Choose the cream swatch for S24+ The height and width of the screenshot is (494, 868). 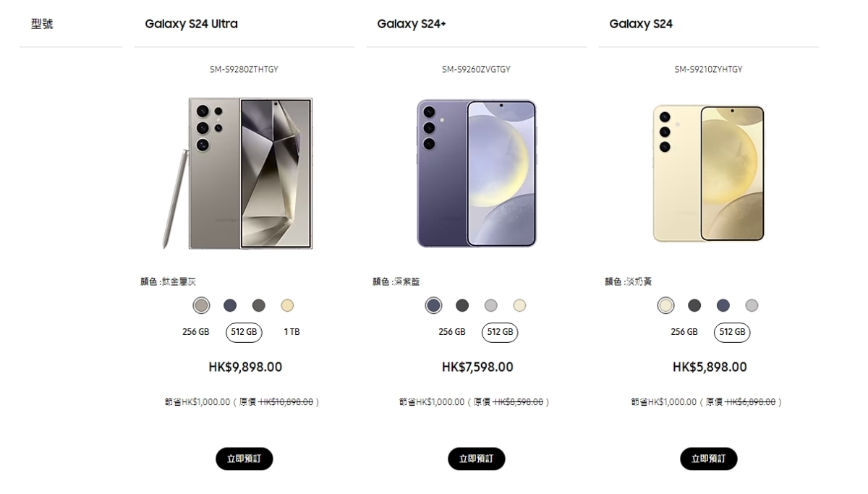pos(519,305)
